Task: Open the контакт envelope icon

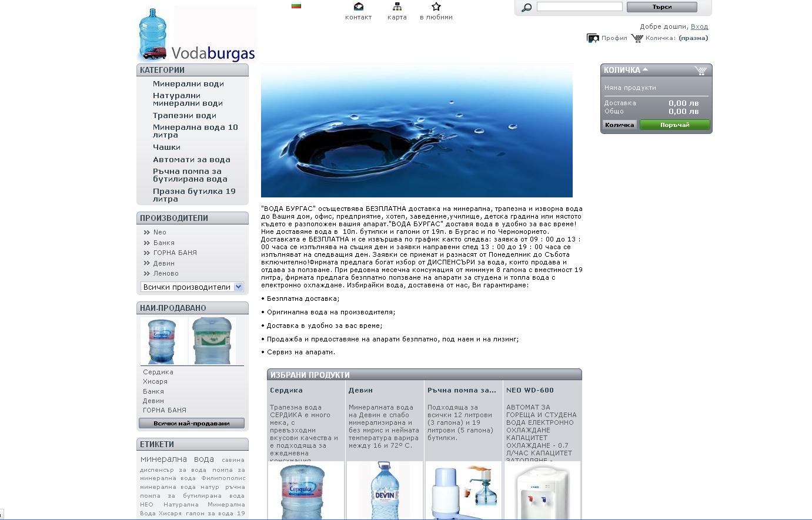Action: click(358, 6)
